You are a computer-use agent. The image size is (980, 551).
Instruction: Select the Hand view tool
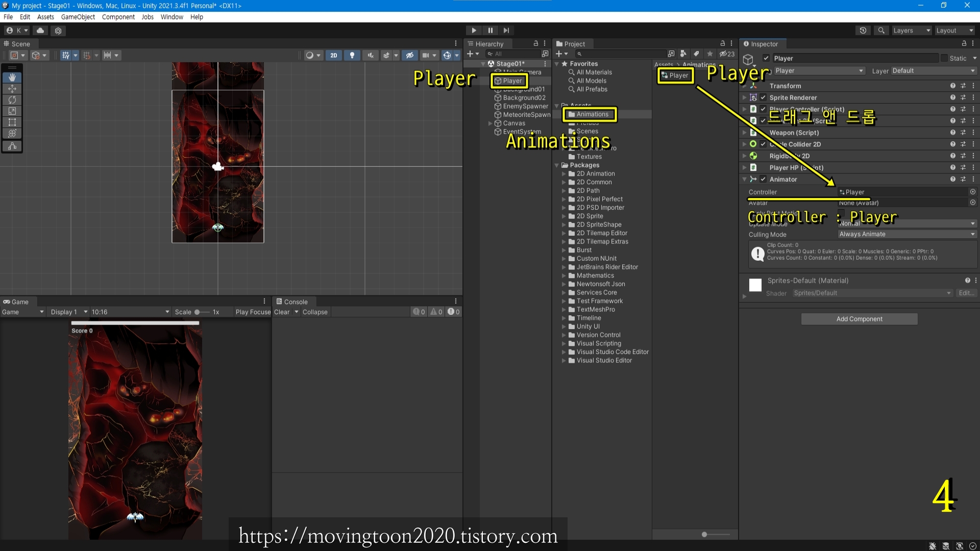[x=12, y=78]
